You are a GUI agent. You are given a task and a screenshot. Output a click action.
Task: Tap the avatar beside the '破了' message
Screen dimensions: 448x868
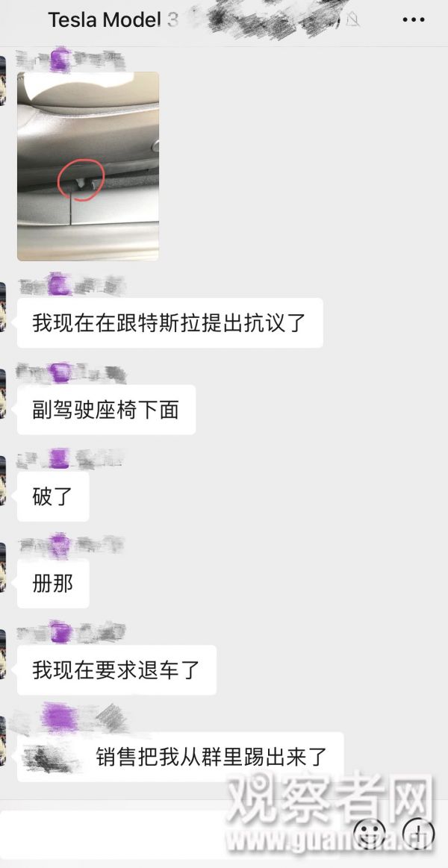click(3, 481)
